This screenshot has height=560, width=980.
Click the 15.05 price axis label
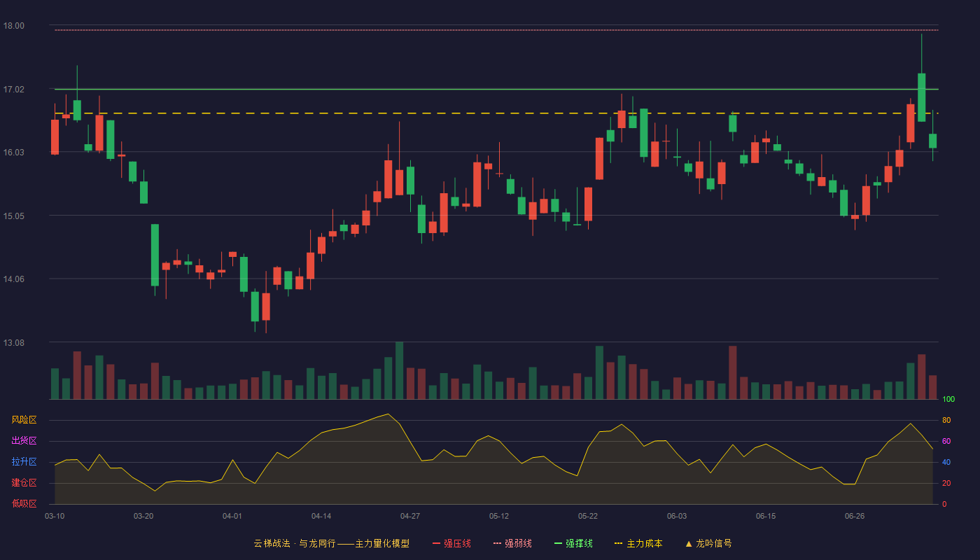(x=13, y=216)
